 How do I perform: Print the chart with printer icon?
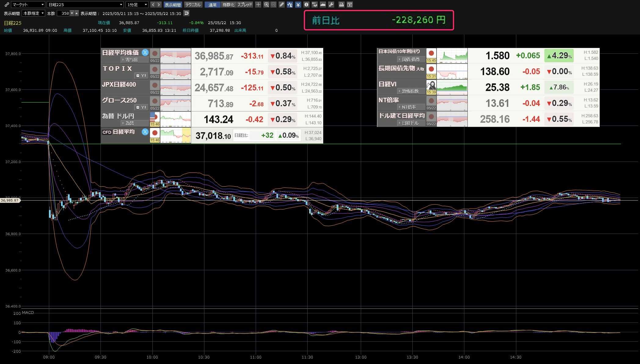point(342,5)
